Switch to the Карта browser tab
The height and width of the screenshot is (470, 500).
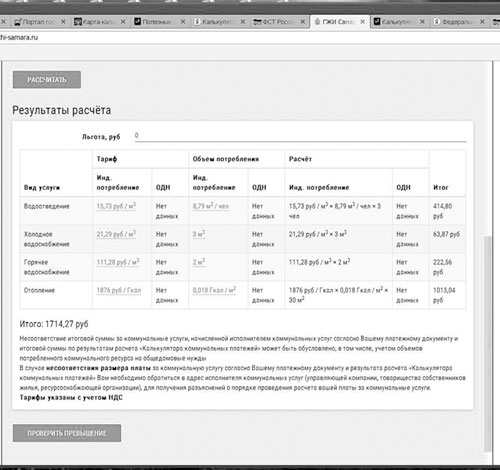pyautogui.click(x=98, y=22)
